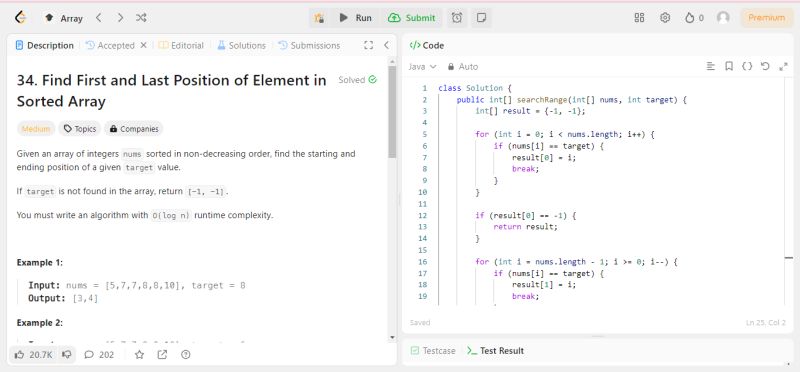Open the 202 comments
The width and height of the screenshot is (800, 372).
(99, 354)
